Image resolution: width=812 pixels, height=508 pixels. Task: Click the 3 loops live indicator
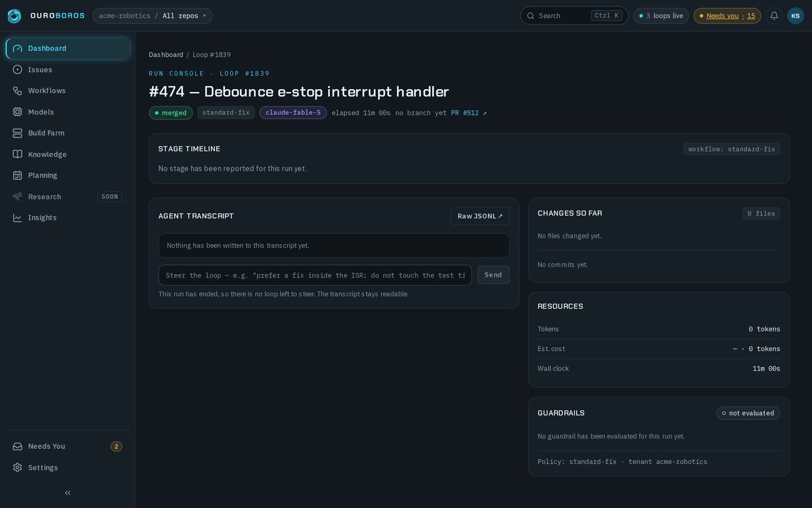(x=661, y=16)
